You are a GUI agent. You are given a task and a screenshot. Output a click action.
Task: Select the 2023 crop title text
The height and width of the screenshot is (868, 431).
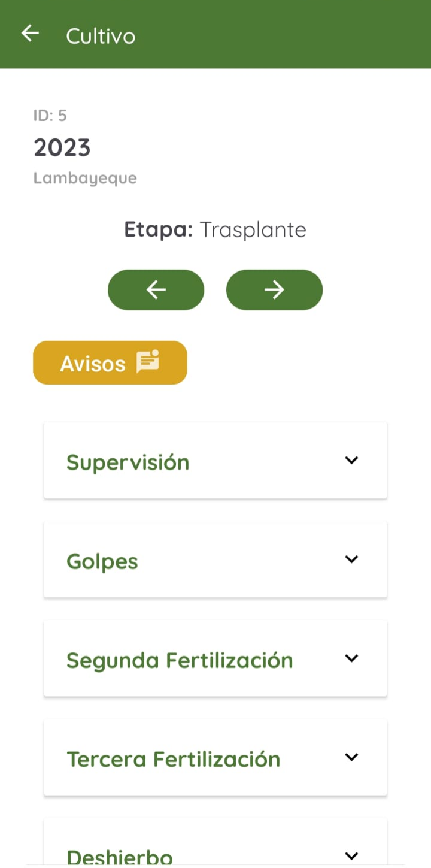click(62, 147)
